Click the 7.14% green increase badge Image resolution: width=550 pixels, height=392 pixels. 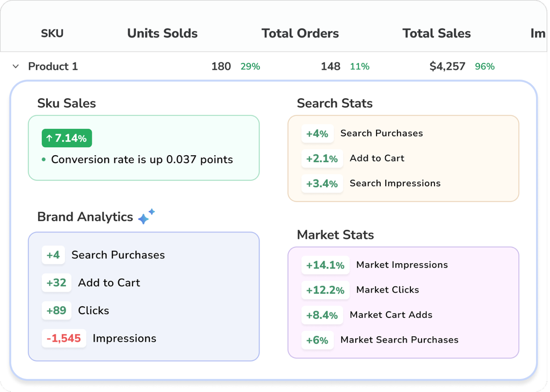click(67, 138)
